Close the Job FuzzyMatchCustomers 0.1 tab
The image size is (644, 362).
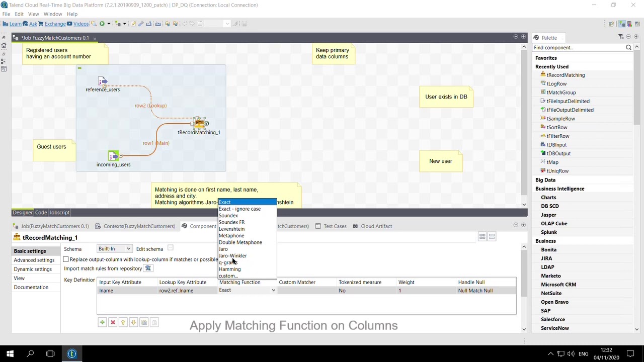click(94, 38)
